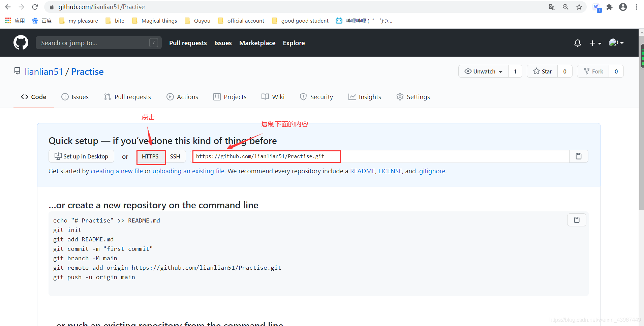This screenshot has width=644, height=326.
Task: Click the lianlian51 owner link
Action: pos(44,71)
